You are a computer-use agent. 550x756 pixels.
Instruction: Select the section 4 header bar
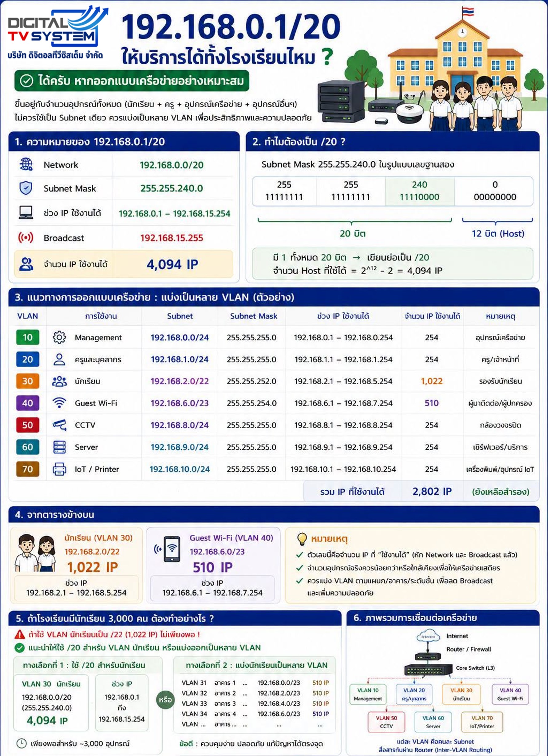274,514
